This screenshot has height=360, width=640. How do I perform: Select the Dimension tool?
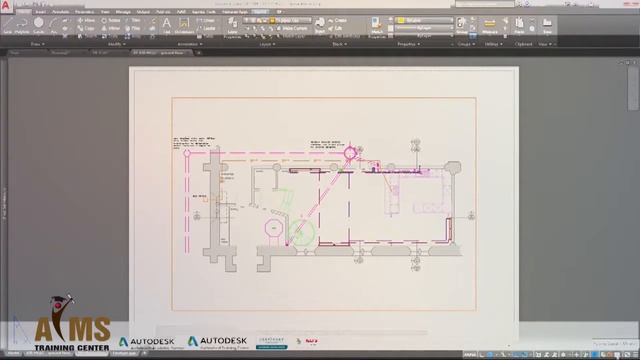[x=184, y=25]
